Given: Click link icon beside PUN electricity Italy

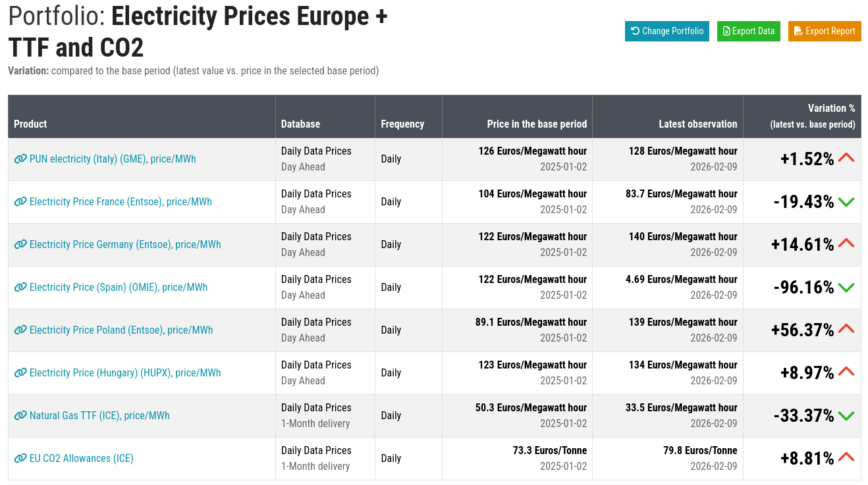Looking at the screenshot, I should [20, 159].
